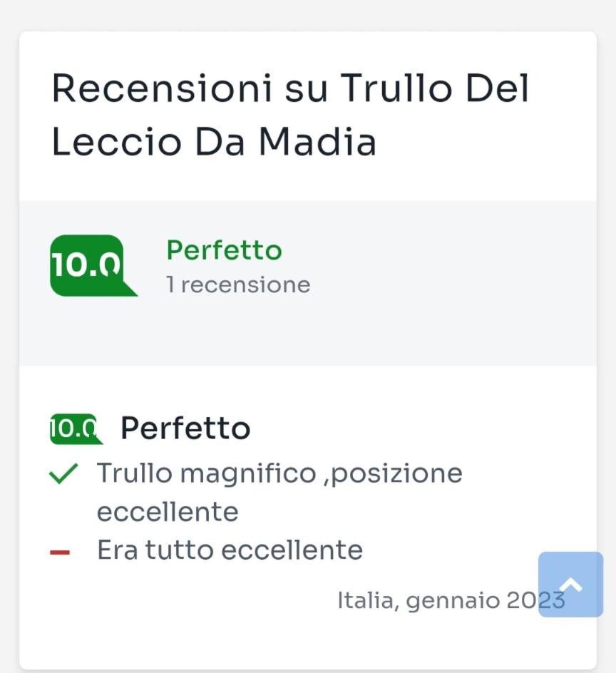Image resolution: width=616 pixels, height=673 pixels.
Task: Select the Trullo magnifico positive comment
Action: click(279, 493)
